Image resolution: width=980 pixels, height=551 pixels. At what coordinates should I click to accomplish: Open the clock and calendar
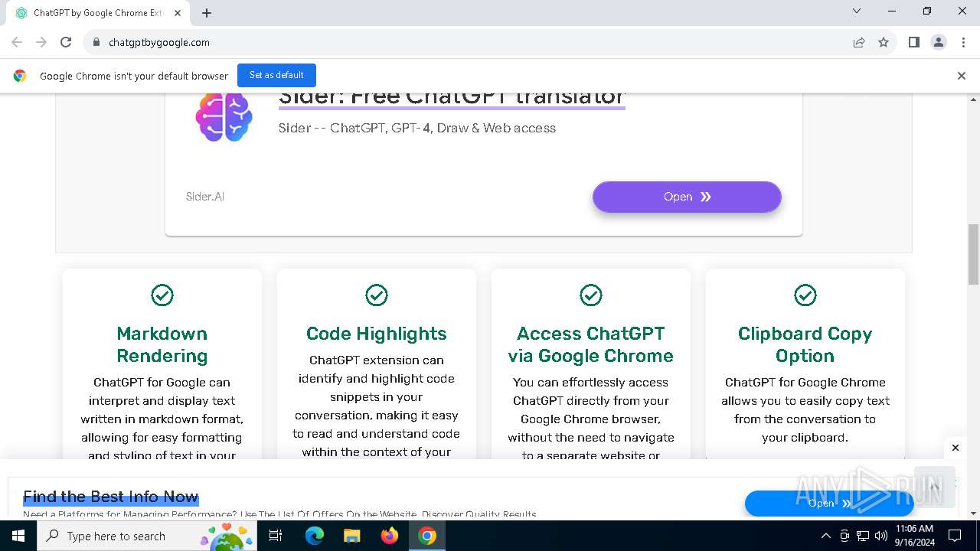914,536
